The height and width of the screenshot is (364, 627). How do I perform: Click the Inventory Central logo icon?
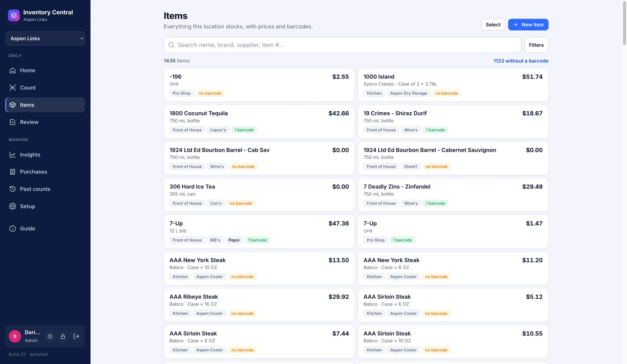[x=14, y=15]
